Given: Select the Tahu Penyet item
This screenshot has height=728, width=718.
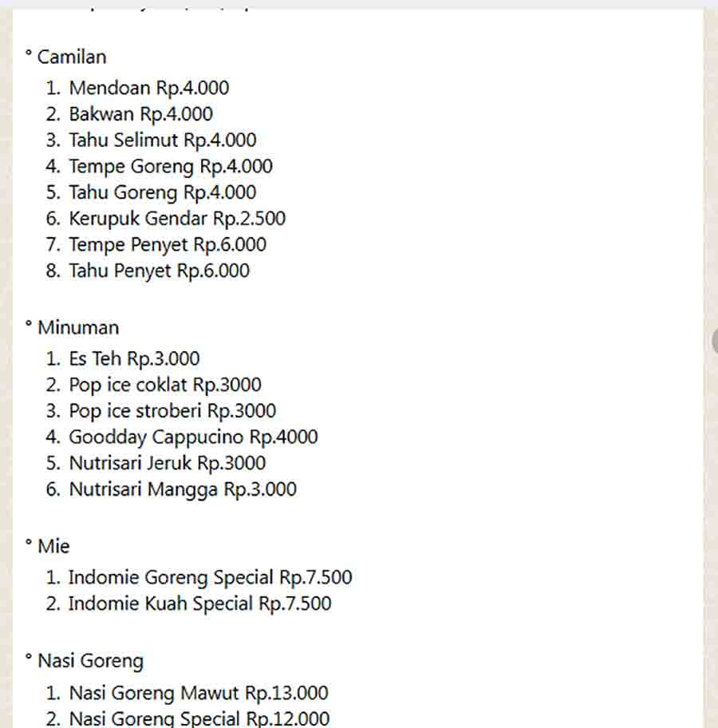Looking at the screenshot, I should (x=159, y=271).
